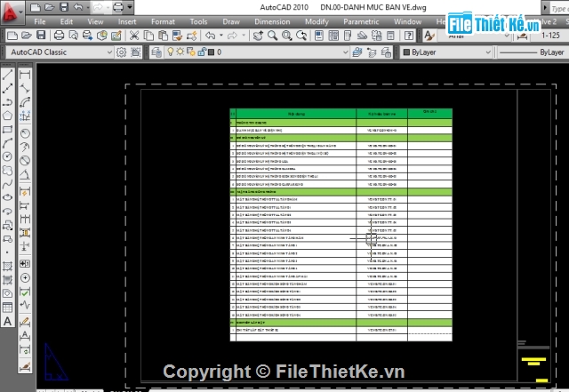Select the Aligned Dimension tool
The height and width of the screenshot is (392, 569).
25,88
